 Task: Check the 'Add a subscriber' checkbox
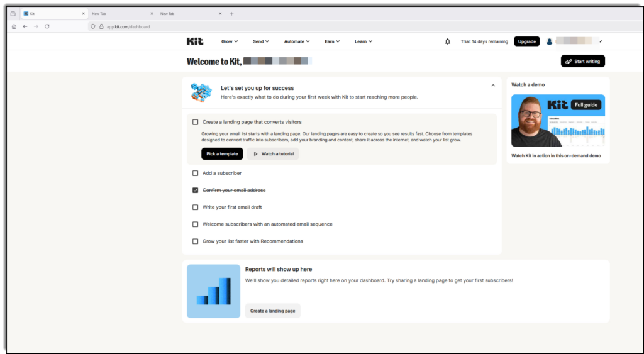pos(196,174)
